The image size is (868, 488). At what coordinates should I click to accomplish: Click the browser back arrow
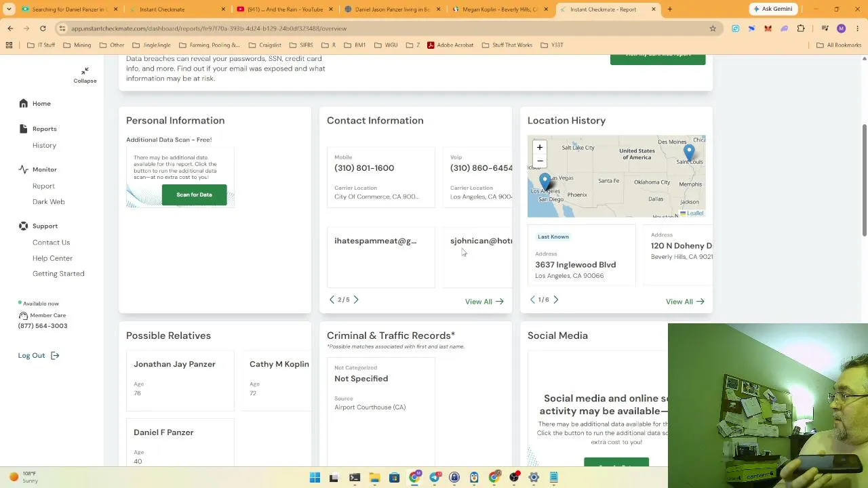click(x=10, y=28)
